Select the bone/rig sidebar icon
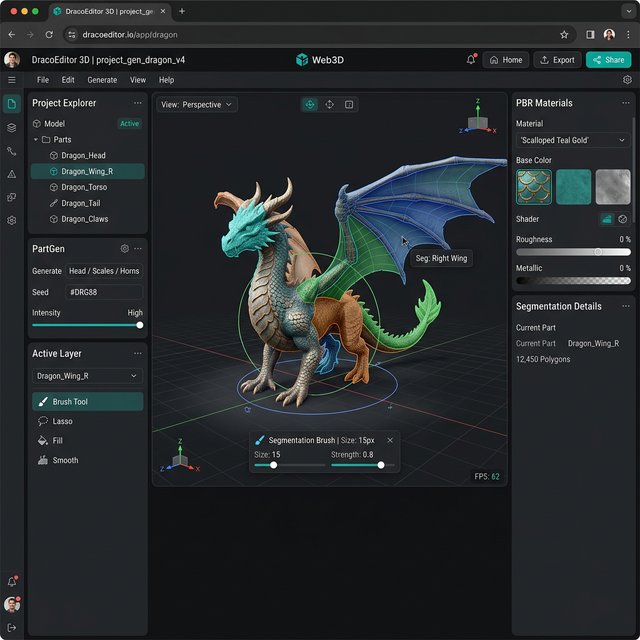This screenshot has width=640, height=640. click(x=12, y=151)
